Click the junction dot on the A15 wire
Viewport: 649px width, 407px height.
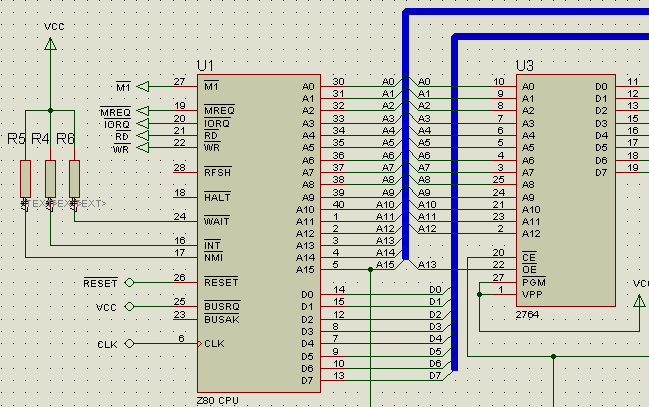[x=370, y=270]
